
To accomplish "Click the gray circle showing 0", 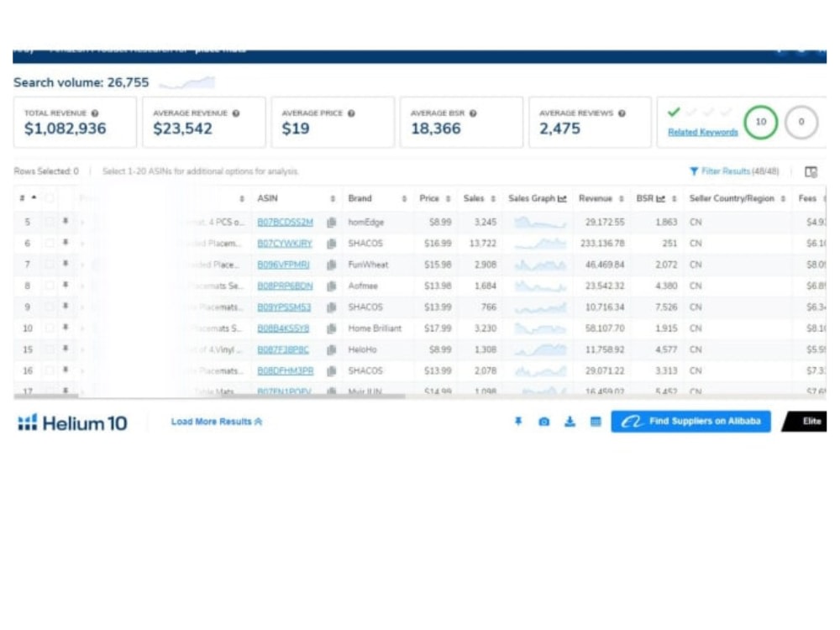I will point(801,122).
